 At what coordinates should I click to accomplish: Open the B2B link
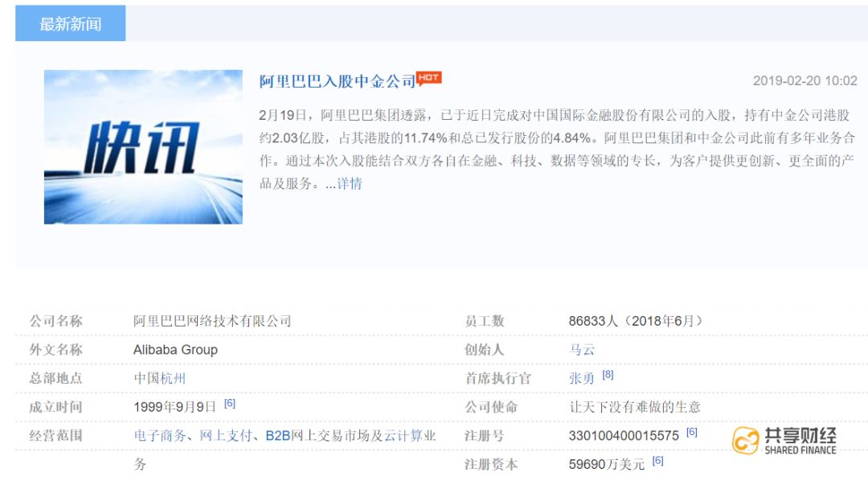[278, 435]
